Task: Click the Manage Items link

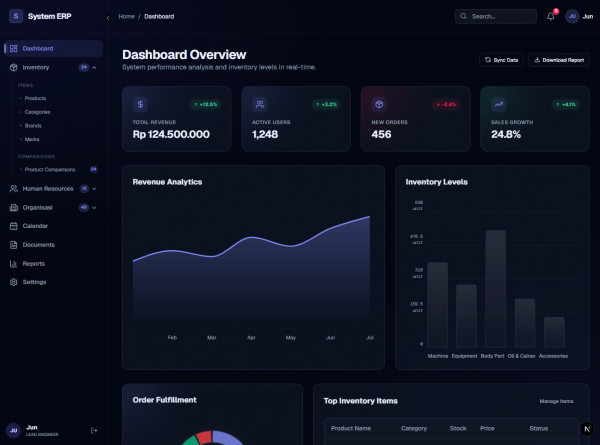Action: pos(556,401)
